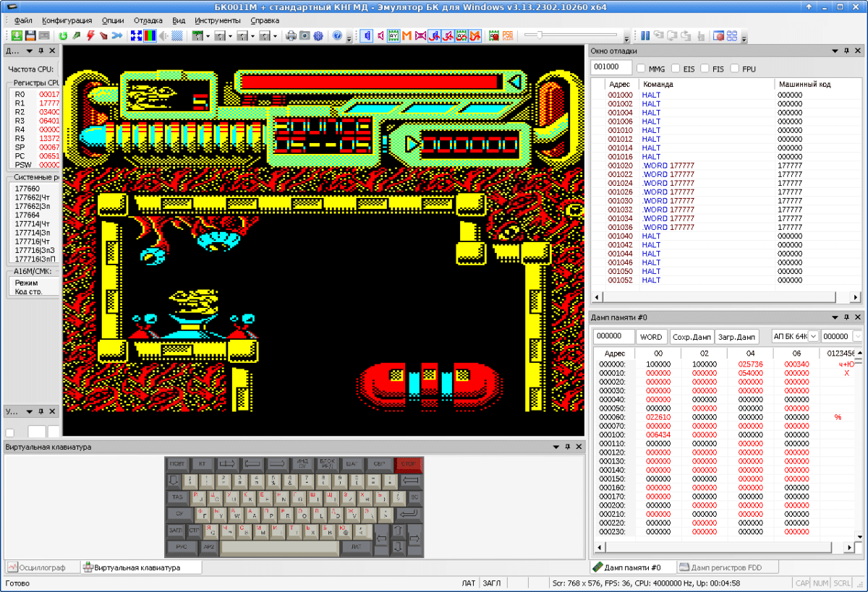Click the orange PSG icon

[x=509, y=35]
